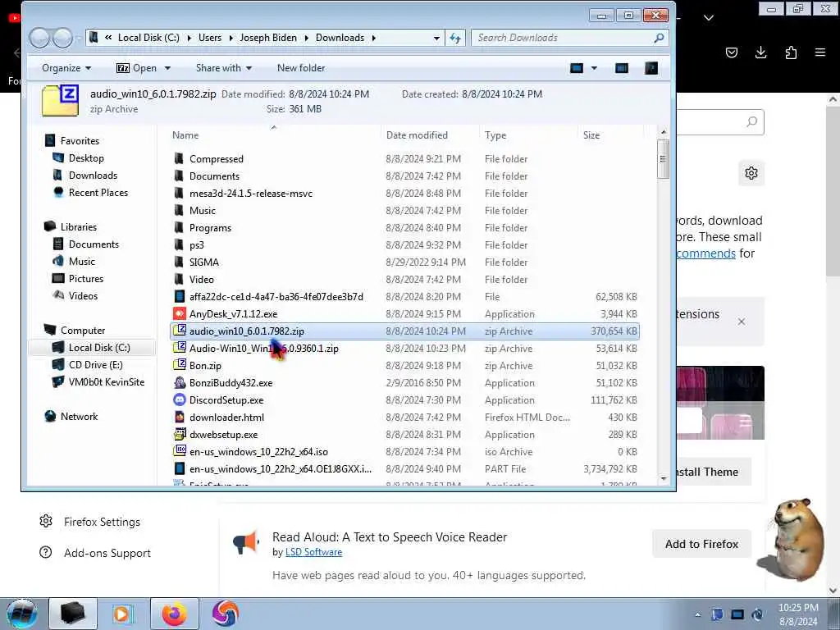Open the Organize menu
The image size is (840, 630).
[x=66, y=68]
